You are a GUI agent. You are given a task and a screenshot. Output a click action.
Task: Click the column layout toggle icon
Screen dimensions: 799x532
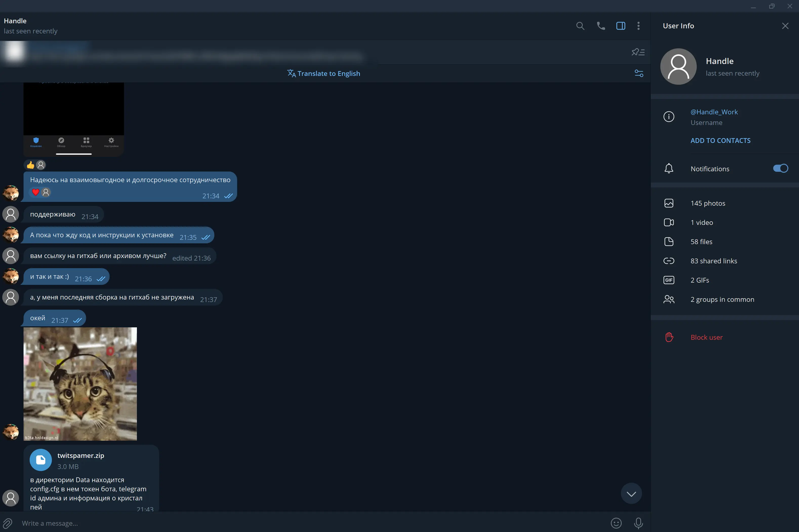620,26
